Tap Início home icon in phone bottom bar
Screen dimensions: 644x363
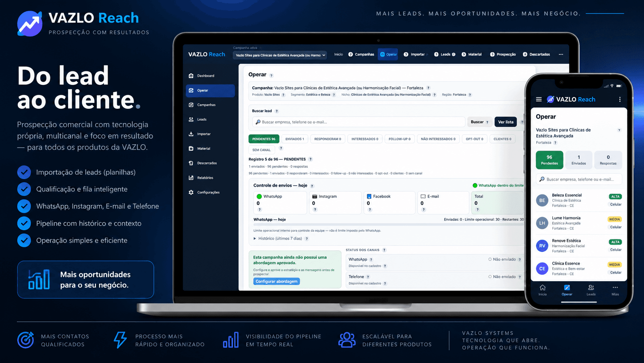[543, 288]
